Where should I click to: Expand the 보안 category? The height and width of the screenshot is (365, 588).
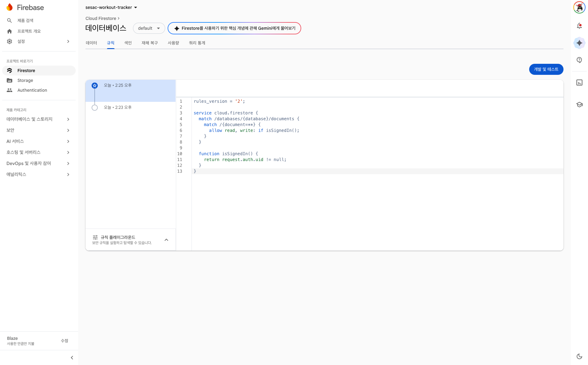point(38,130)
